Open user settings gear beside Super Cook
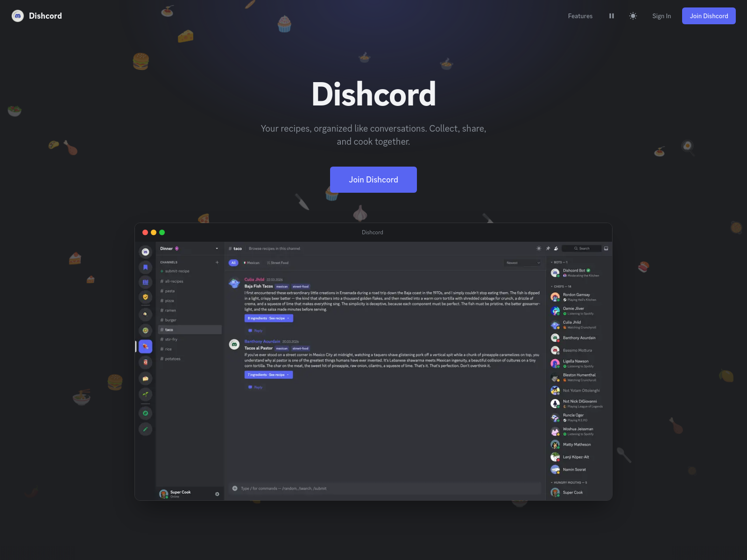The width and height of the screenshot is (747, 560). [x=217, y=494]
